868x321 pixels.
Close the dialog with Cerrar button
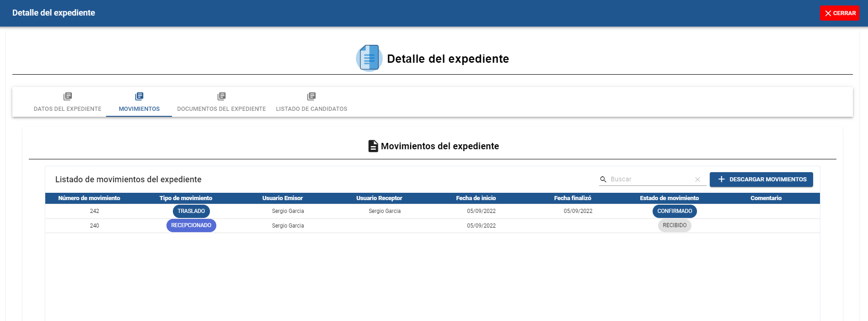(x=840, y=13)
